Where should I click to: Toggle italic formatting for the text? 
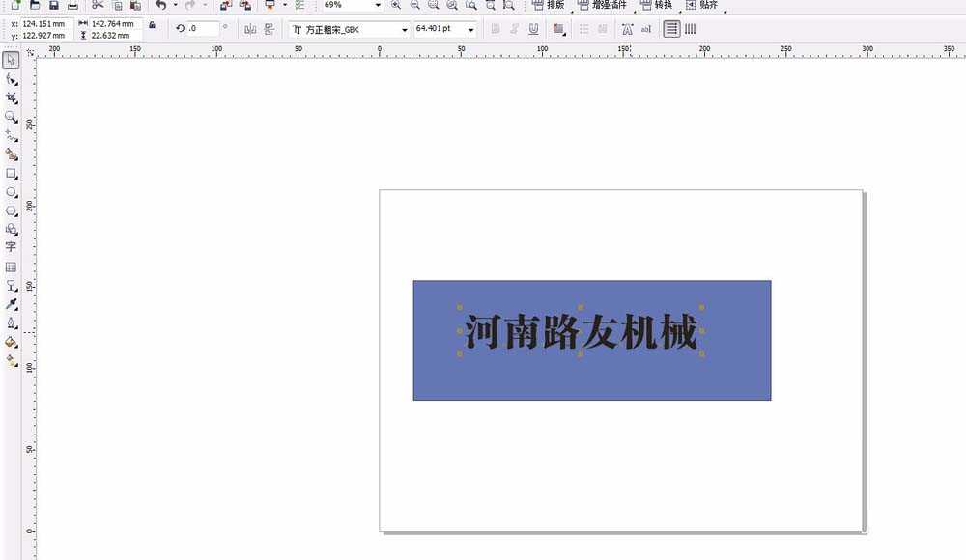(x=515, y=28)
